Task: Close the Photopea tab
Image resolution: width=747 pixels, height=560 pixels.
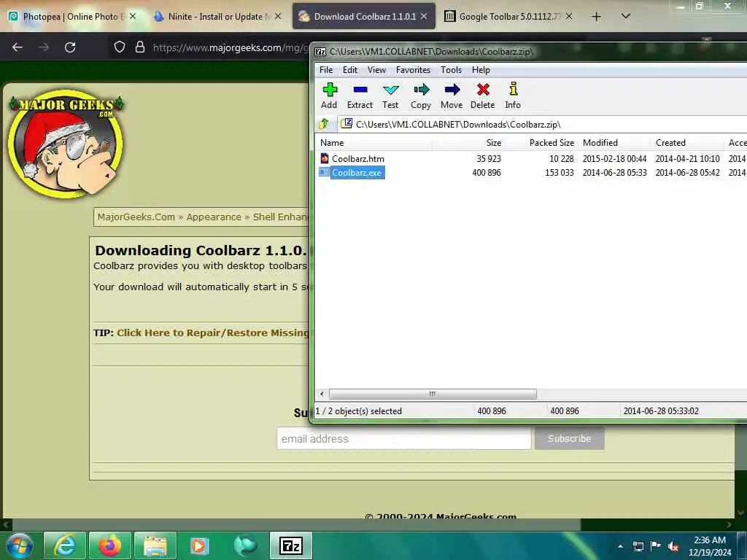Action: pyautogui.click(x=133, y=17)
